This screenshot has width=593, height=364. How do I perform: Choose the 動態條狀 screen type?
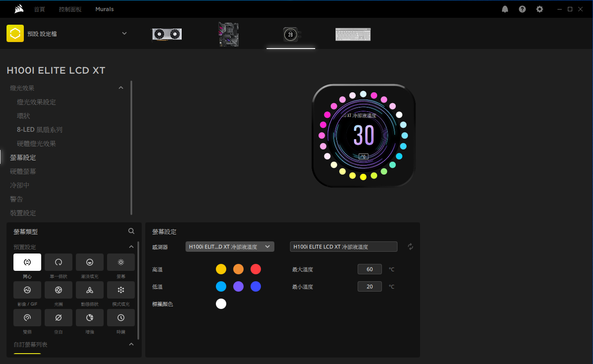[x=90, y=290]
